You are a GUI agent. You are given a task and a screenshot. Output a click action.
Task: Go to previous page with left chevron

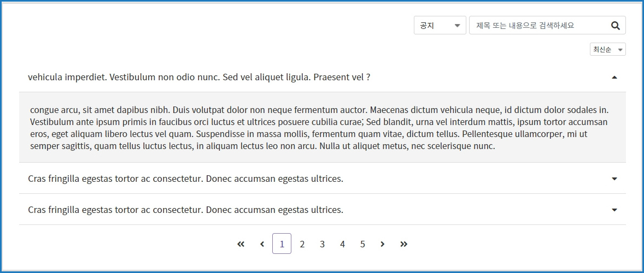tap(262, 244)
